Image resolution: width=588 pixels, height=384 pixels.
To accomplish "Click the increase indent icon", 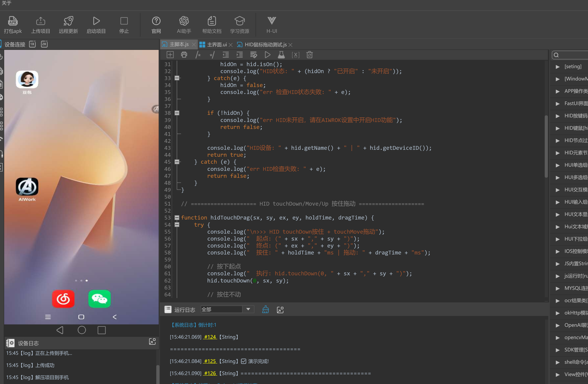I will (240, 55).
